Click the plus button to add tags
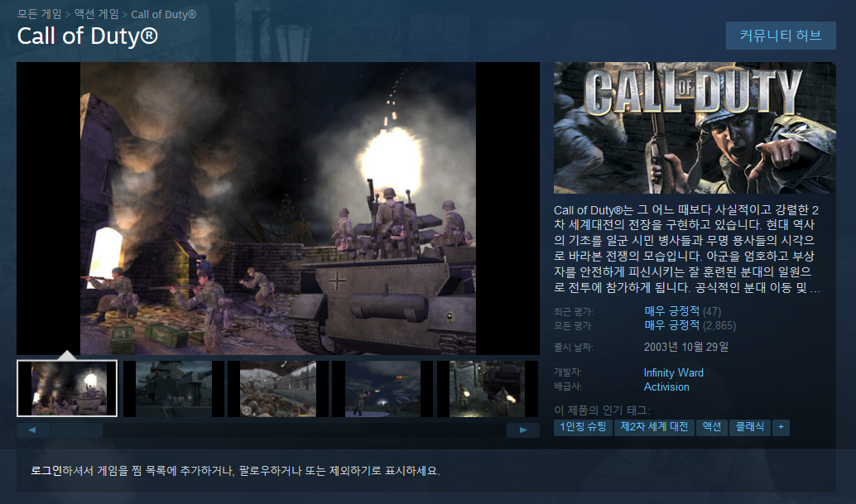This screenshot has width=856, height=504. [781, 427]
